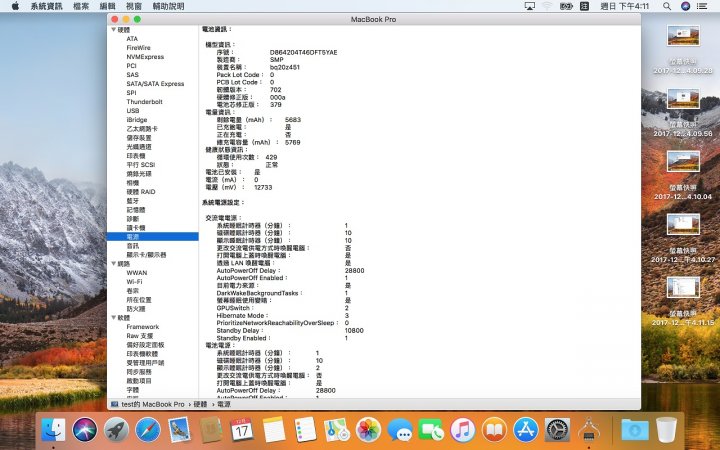The width and height of the screenshot is (720, 450).
Task: Open Calendar icon showing 17
Action: click(x=242, y=430)
